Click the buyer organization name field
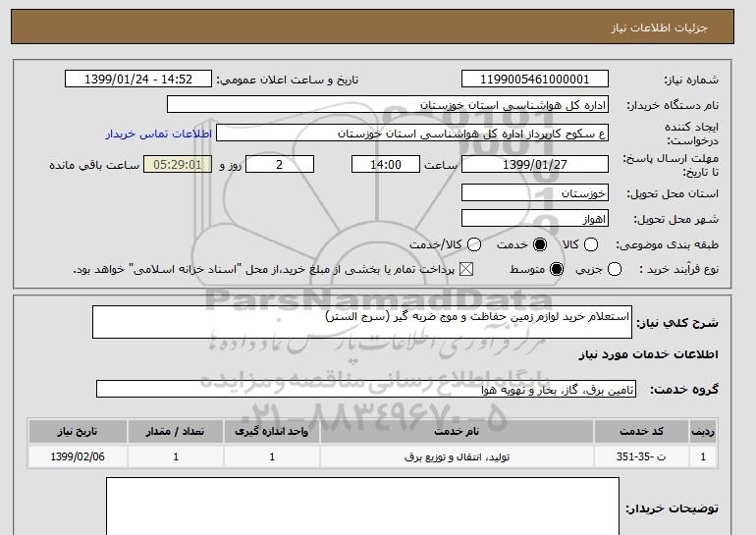 388,105
